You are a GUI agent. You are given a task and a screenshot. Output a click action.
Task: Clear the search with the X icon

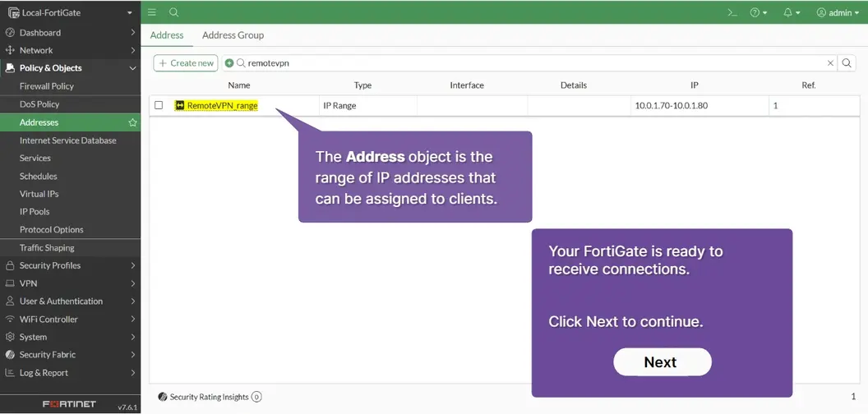pos(830,63)
